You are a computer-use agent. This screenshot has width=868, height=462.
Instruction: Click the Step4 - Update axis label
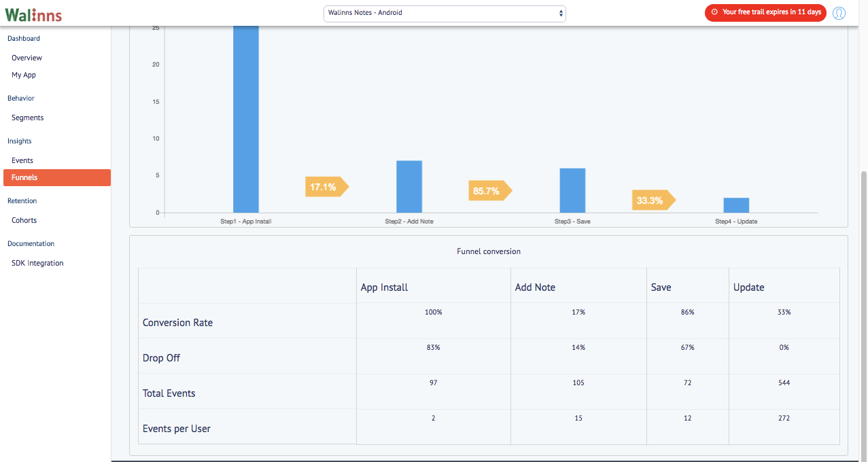coord(736,221)
